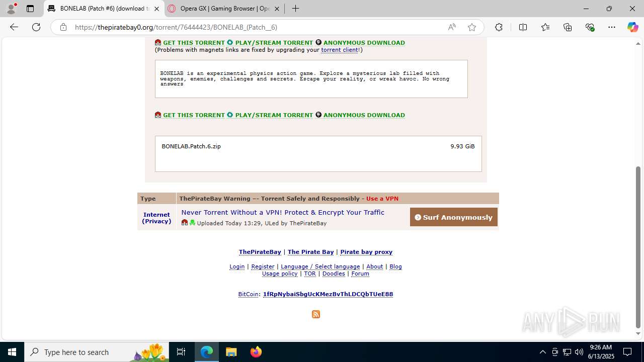Open the torrent client! link

click(340, 50)
